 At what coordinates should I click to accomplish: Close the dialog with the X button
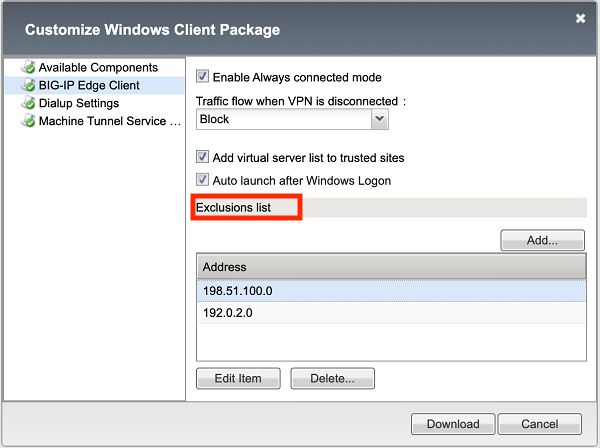click(x=580, y=18)
